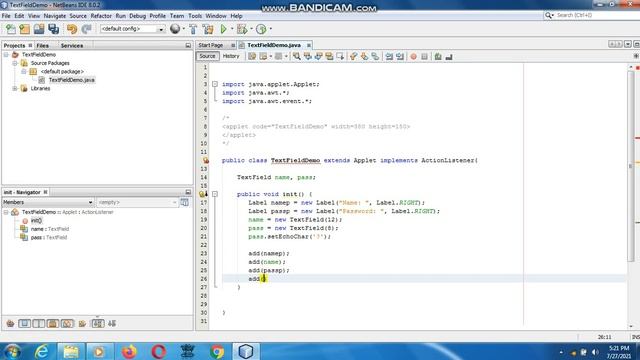
Task: Open the Refactor menu
Action: tap(101, 16)
